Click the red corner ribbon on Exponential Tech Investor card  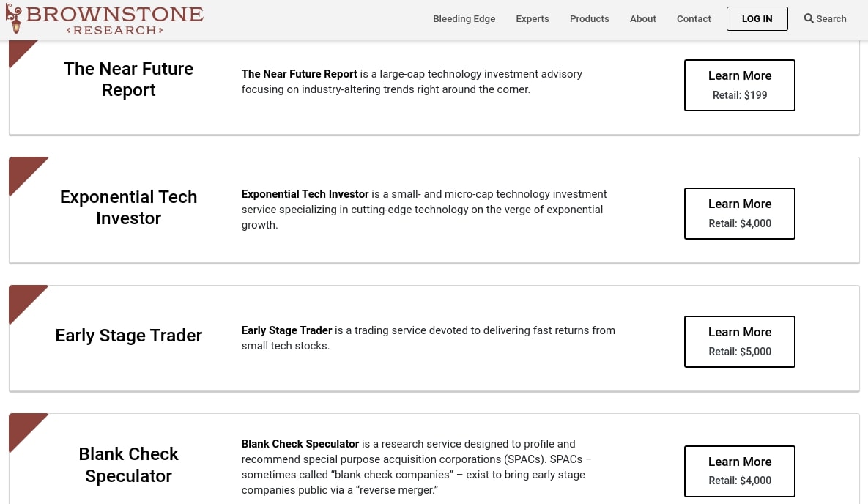point(22,170)
